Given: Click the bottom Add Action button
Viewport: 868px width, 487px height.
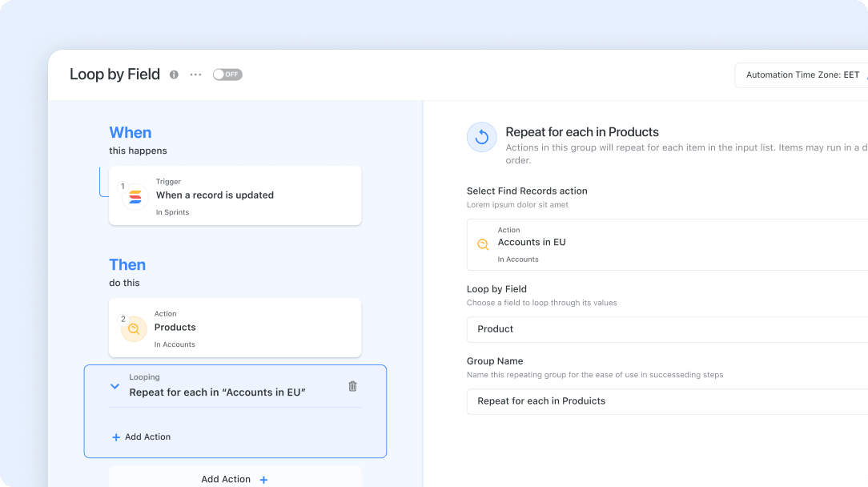Looking at the screenshot, I should pyautogui.click(x=235, y=479).
